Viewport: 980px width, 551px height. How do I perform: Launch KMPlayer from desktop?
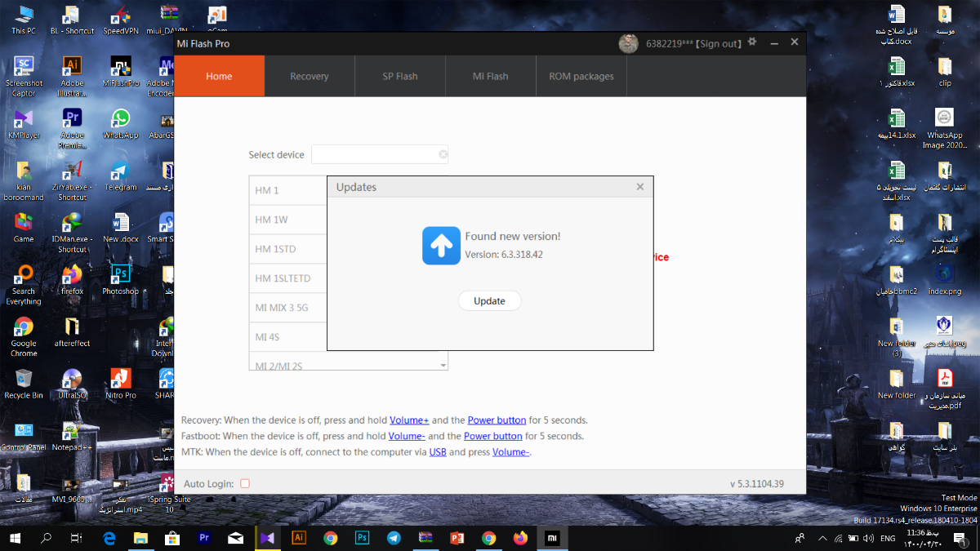coord(24,123)
